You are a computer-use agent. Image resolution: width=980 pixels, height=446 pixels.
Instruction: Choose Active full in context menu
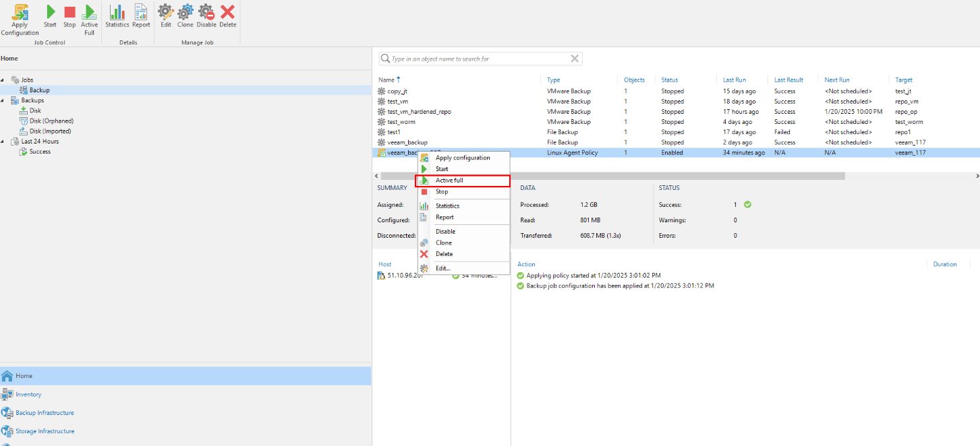click(449, 181)
